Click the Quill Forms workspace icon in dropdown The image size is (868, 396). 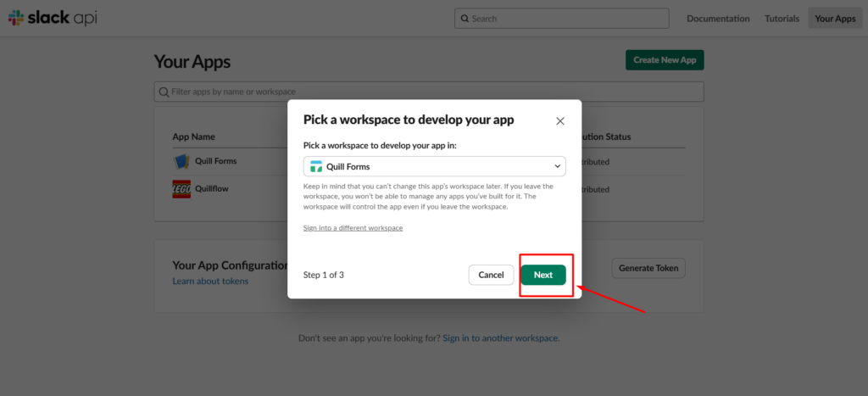316,166
